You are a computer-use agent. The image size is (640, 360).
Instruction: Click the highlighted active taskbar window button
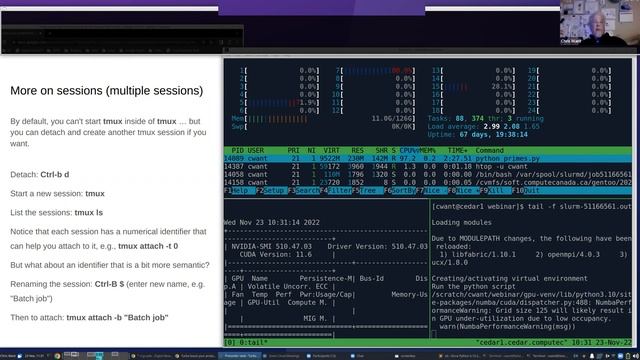click(240, 356)
